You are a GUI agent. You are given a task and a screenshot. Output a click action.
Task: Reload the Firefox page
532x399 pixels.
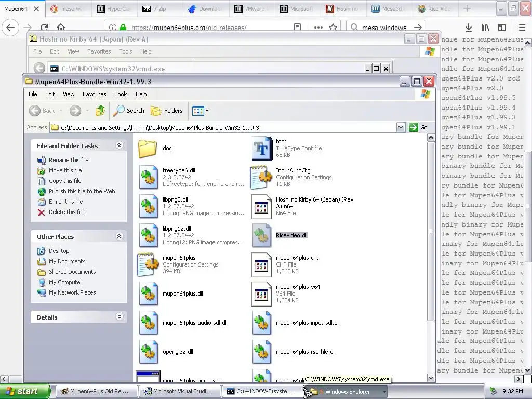click(x=45, y=27)
